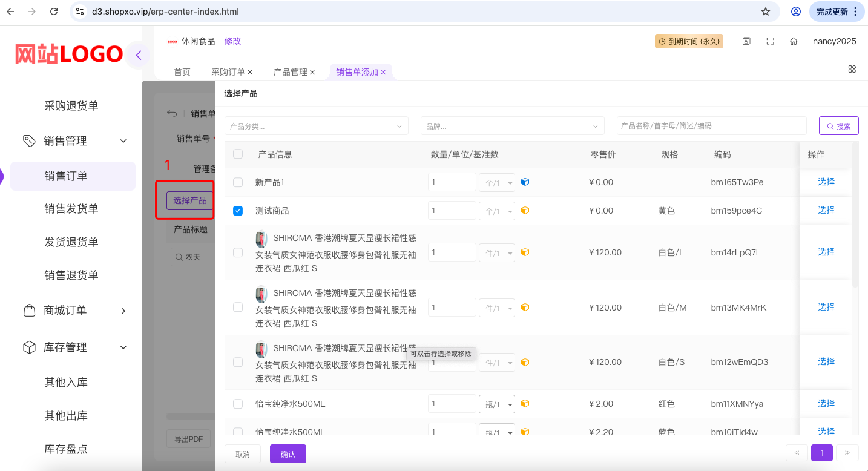This screenshot has width=868, height=471.
Task: Click the 搜索 button
Action: click(839, 126)
